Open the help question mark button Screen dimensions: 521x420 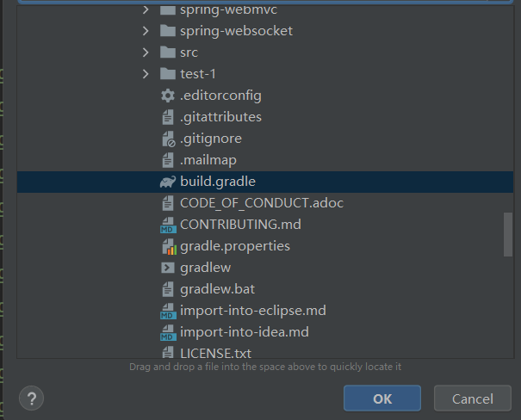click(x=31, y=398)
